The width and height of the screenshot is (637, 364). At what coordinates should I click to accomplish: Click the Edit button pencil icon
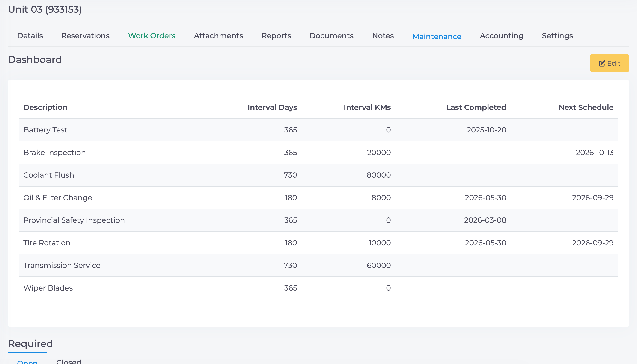tap(602, 63)
